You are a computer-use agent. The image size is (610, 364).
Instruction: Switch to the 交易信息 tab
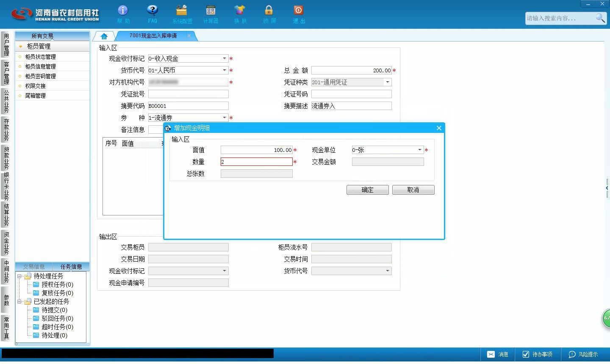tap(34, 267)
